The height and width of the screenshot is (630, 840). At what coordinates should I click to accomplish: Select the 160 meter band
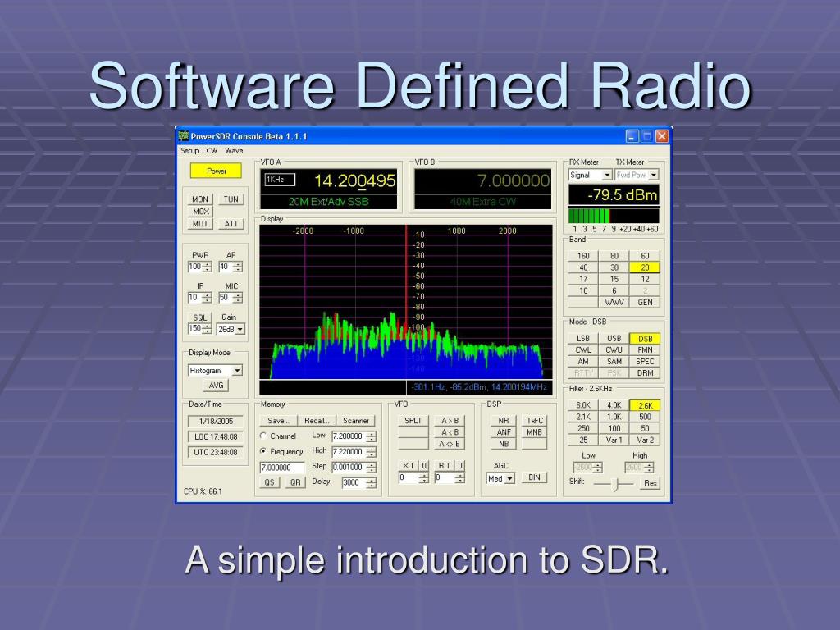click(583, 256)
